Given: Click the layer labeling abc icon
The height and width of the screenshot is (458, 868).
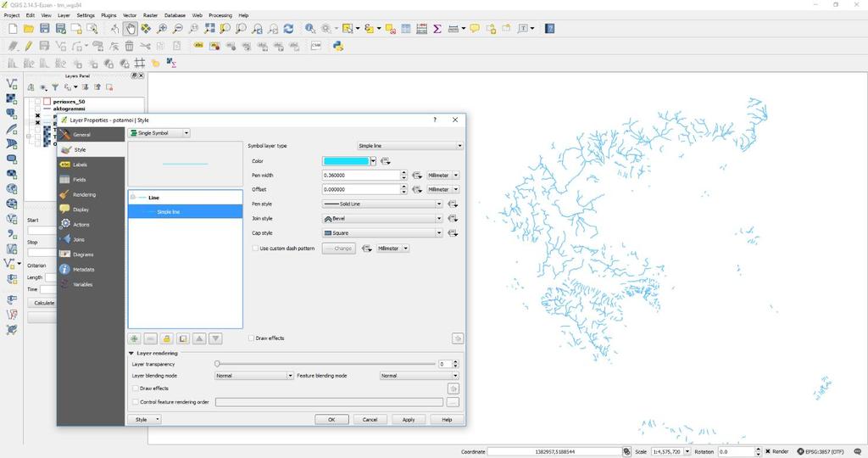Looking at the screenshot, I should [198, 46].
